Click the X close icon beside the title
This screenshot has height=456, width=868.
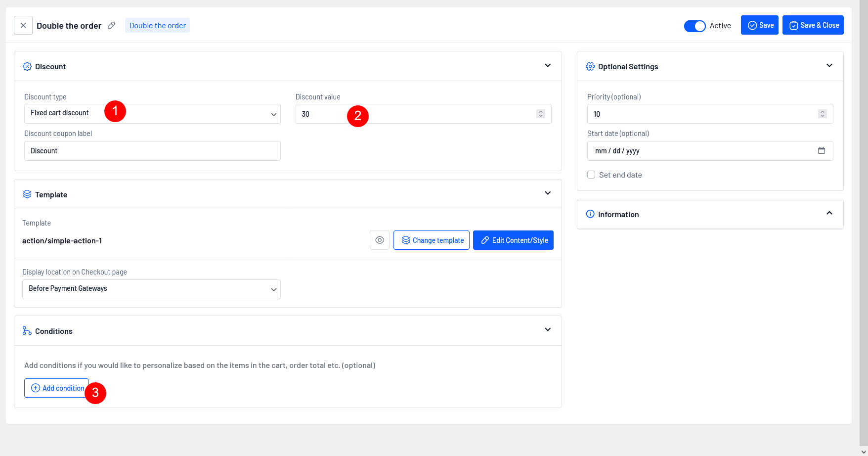click(23, 25)
